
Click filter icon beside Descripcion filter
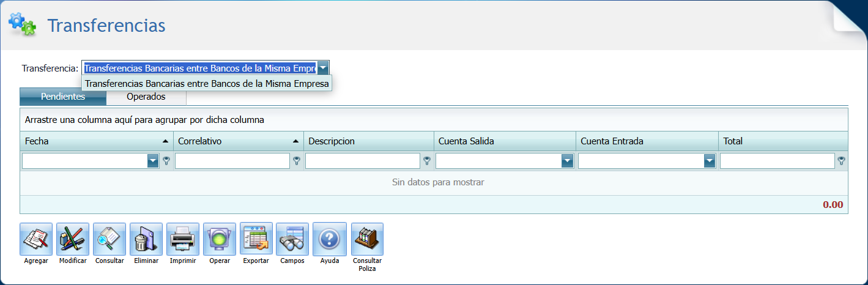pos(427,161)
